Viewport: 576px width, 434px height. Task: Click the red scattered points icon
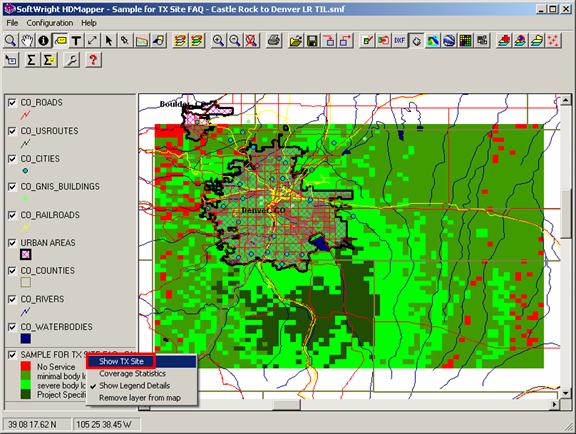[x=554, y=40]
